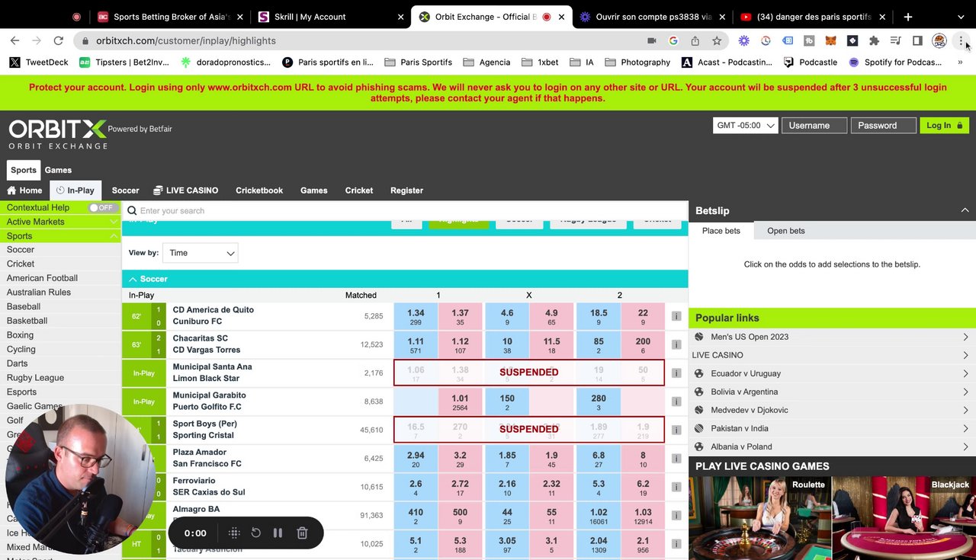Open the GMT -05:00 timezone dropdown
Image resolution: width=976 pixels, height=560 pixels.
tap(745, 126)
